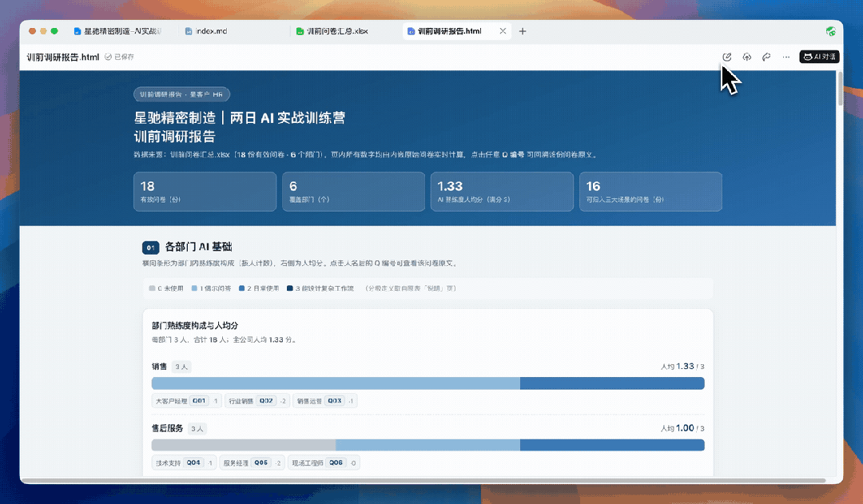Open the more options ellipsis menu

(786, 57)
